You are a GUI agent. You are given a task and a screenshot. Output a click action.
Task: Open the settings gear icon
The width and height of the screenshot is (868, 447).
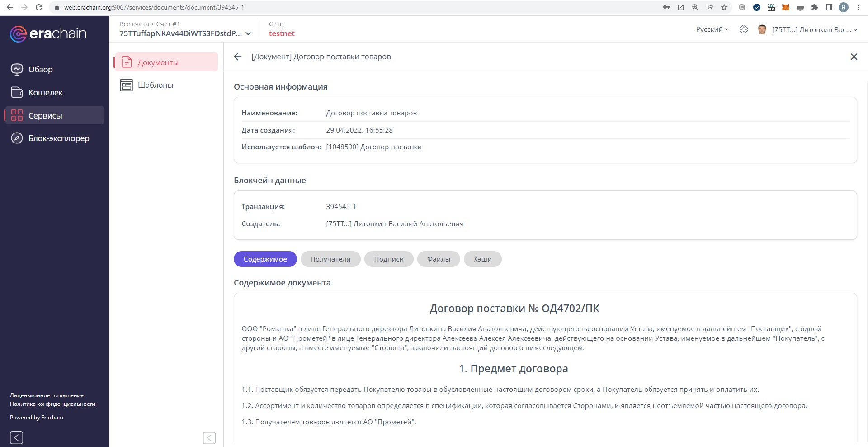(x=743, y=29)
